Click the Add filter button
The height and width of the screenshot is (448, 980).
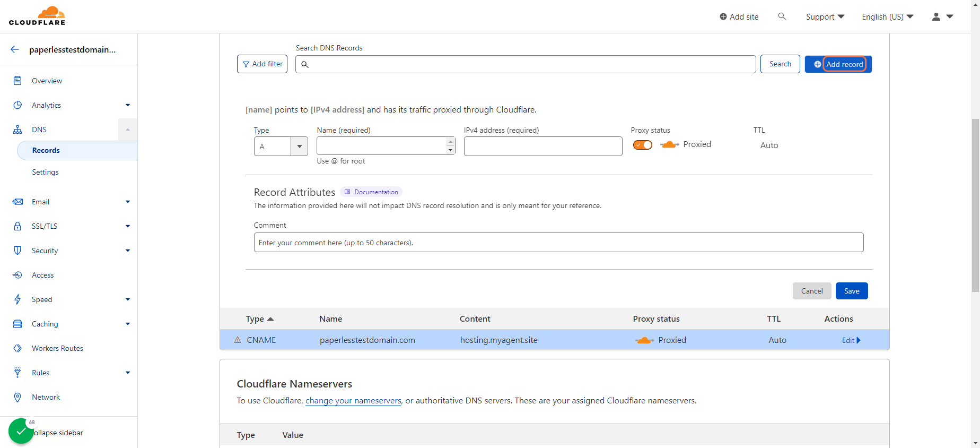pos(262,64)
